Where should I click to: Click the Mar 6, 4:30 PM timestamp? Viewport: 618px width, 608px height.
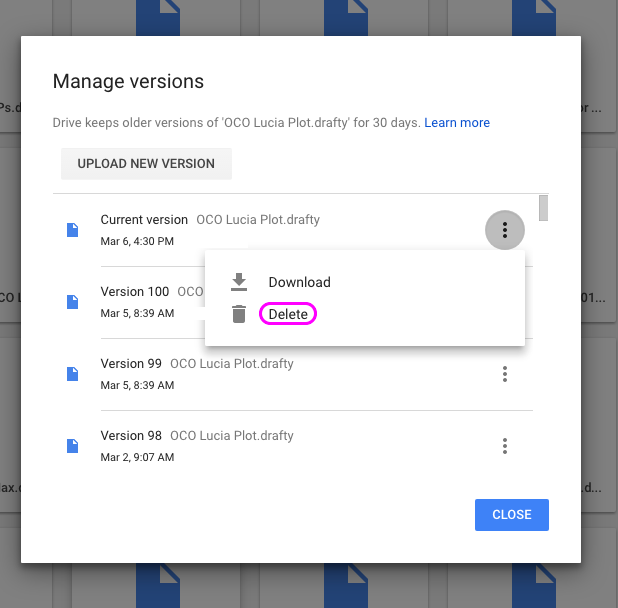click(137, 241)
